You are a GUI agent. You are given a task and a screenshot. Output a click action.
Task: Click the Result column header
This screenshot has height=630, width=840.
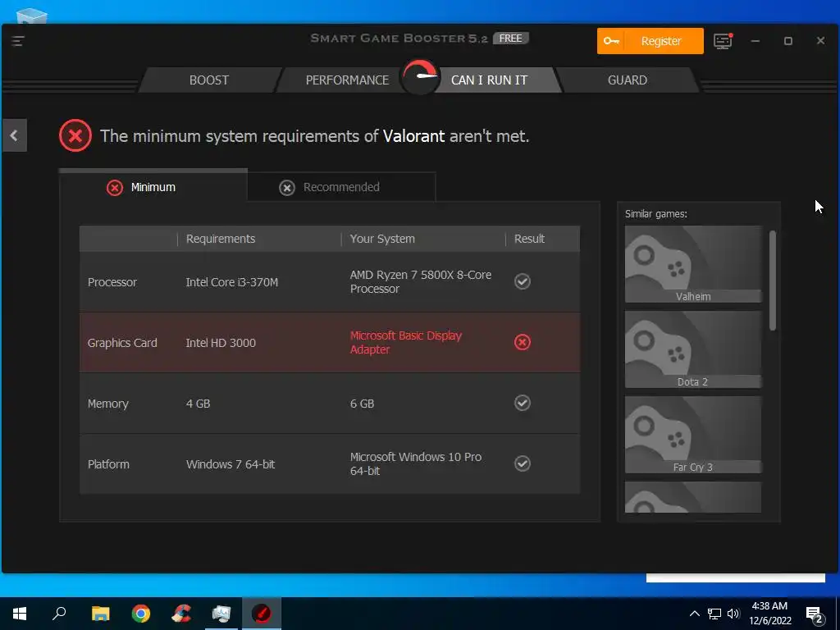pos(529,239)
